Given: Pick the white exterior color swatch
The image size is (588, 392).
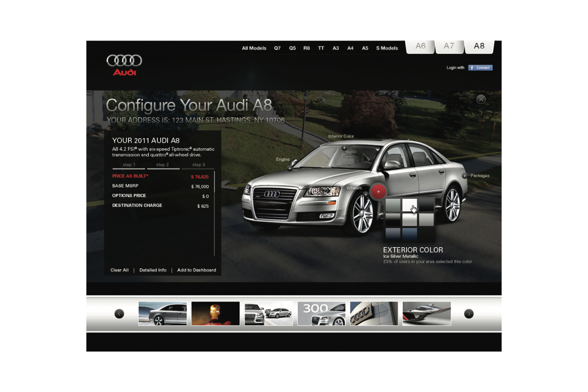Looking at the screenshot, I should [x=409, y=205].
